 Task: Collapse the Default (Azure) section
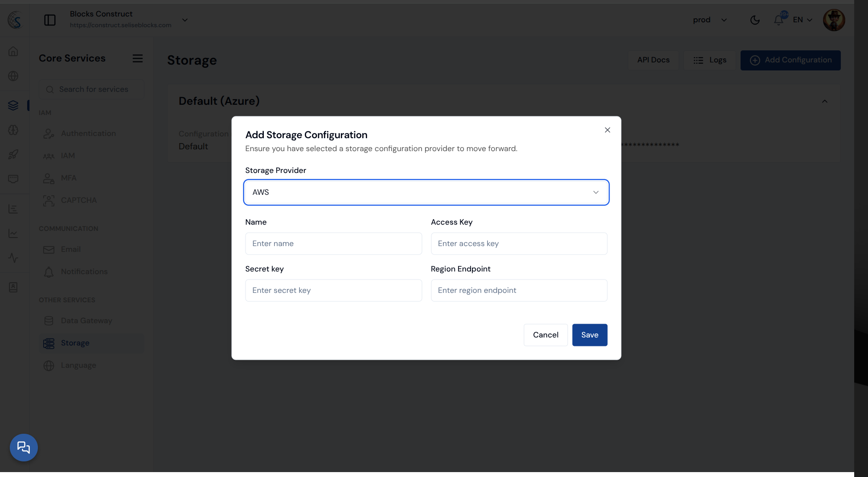click(x=824, y=102)
